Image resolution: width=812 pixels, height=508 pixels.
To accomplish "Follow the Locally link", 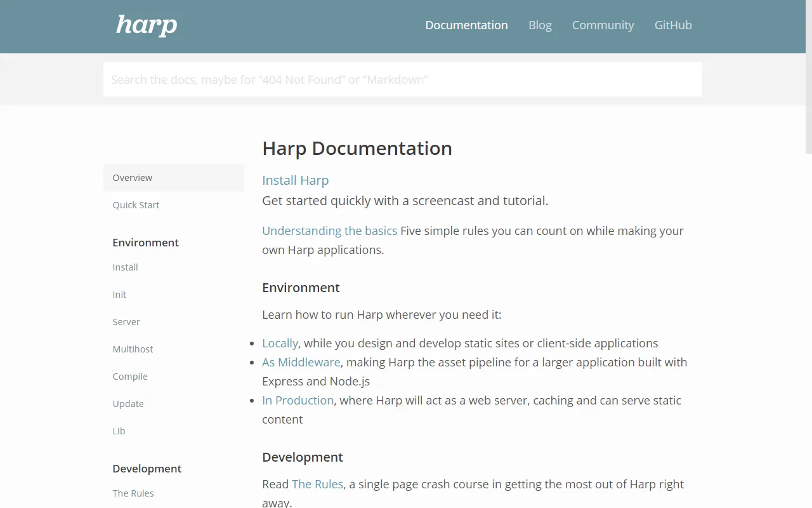I will 280,344.
